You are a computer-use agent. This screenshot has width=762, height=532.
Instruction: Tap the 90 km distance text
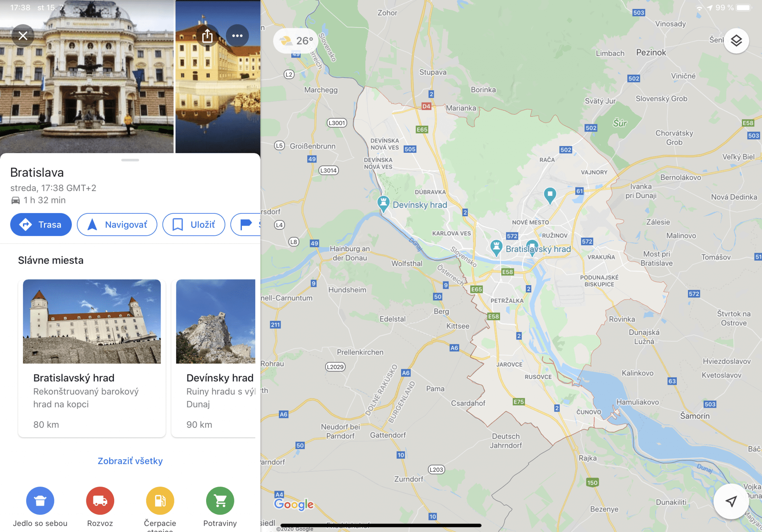199,425
